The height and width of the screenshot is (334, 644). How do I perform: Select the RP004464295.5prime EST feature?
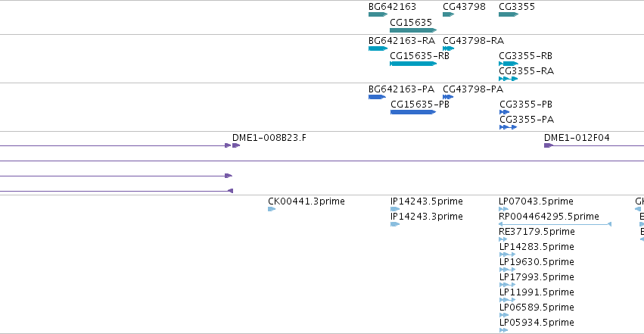click(555, 224)
